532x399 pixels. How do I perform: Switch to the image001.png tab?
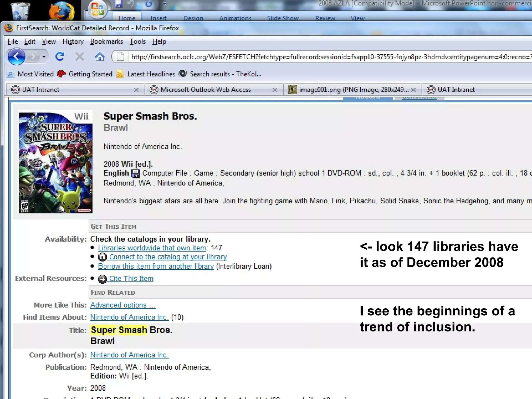click(348, 90)
